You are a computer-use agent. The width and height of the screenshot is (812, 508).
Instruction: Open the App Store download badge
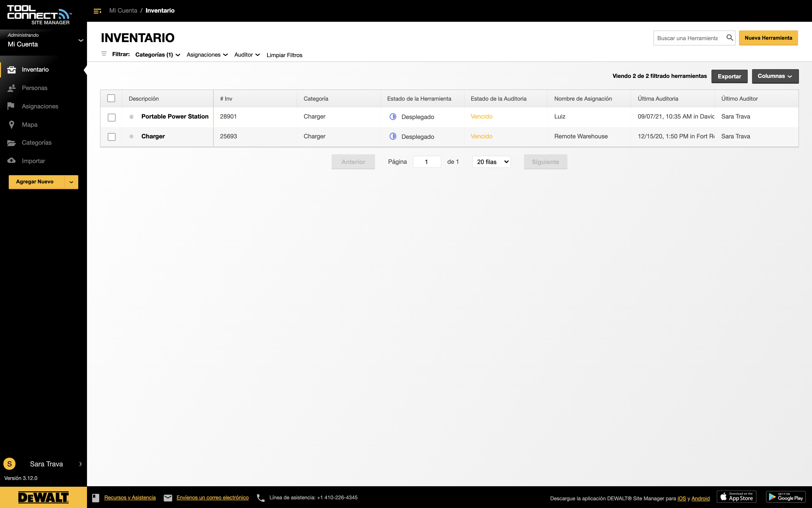(737, 497)
